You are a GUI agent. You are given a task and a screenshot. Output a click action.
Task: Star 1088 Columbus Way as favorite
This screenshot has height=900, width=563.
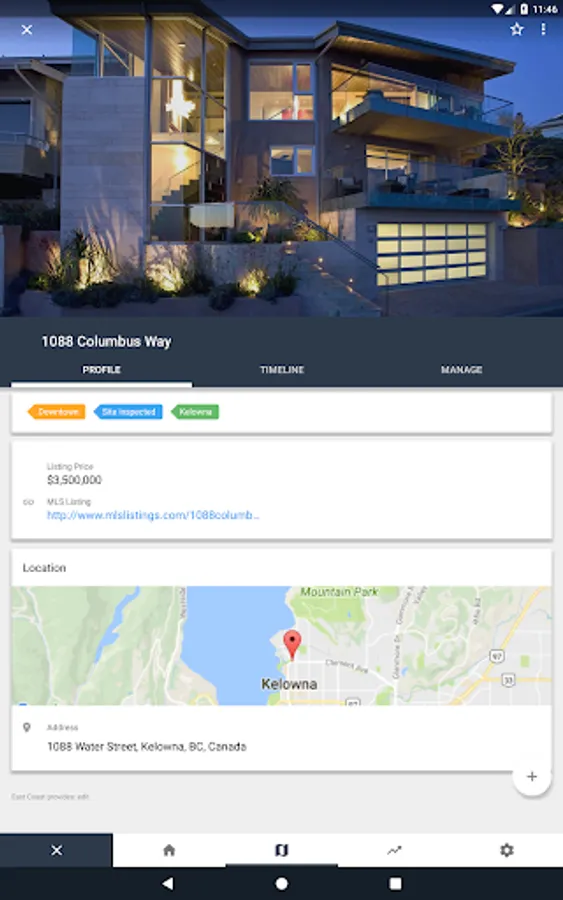(517, 29)
